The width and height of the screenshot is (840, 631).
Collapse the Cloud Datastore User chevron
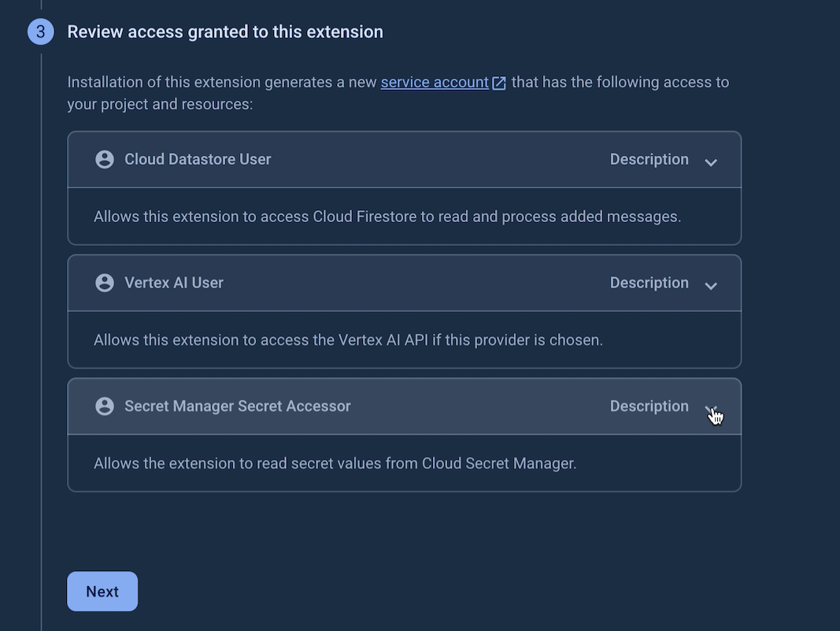pyautogui.click(x=711, y=161)
